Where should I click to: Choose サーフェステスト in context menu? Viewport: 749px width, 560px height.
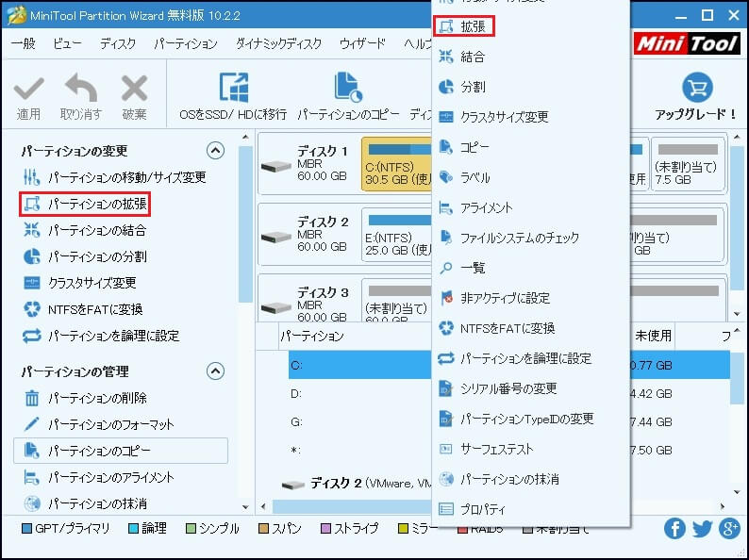click(x=530, y=450)
